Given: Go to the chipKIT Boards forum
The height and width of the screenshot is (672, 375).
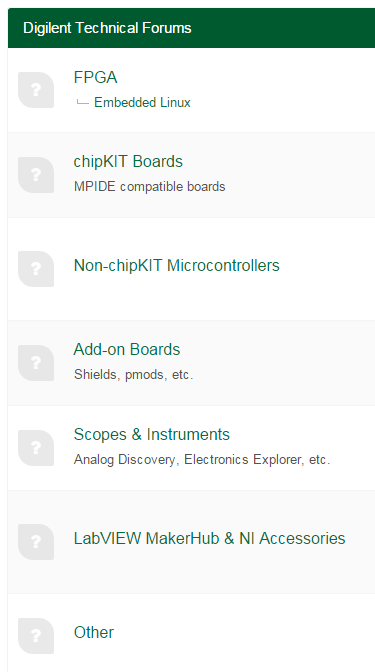Looking at the screenshot, I should point(128,162).
